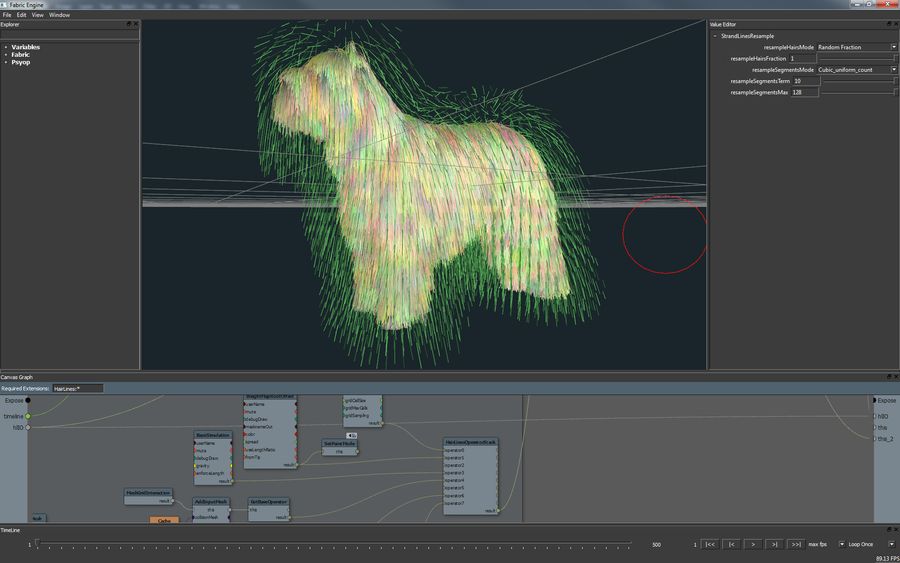Undock the Explorer panel with float icon
The image size is (900, 563).
click(x=129, y=24)
